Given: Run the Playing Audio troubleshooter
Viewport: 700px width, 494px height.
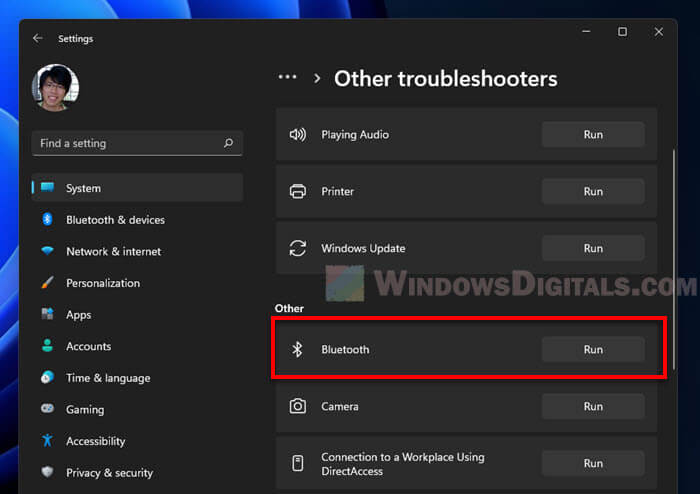Looking at the screenshot, I should pyautogui.click(x=593, y=134).
